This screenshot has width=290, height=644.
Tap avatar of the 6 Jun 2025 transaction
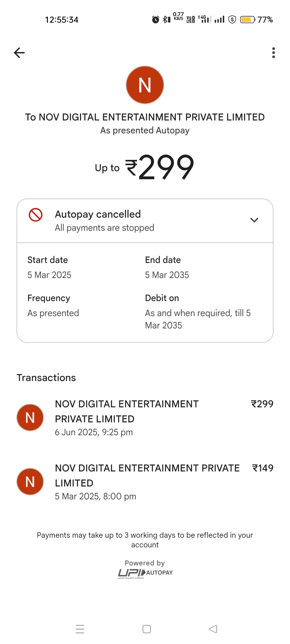[x=30, y=418]
